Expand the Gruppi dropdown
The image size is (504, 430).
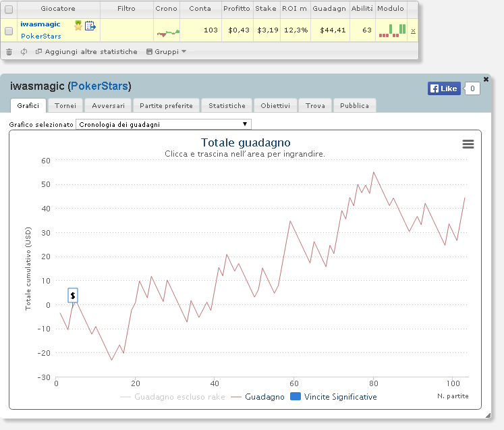[166, 52]
